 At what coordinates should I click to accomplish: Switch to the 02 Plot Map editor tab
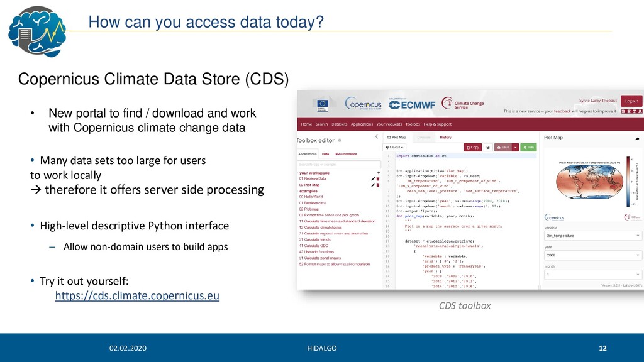396,138
